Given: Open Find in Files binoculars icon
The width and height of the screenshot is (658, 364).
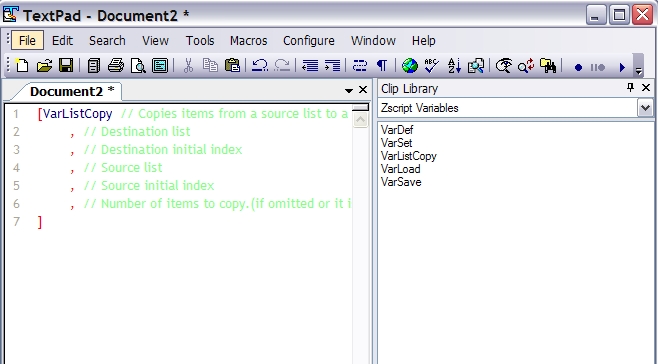Looking at the screenshot, I should click(548, 66).
